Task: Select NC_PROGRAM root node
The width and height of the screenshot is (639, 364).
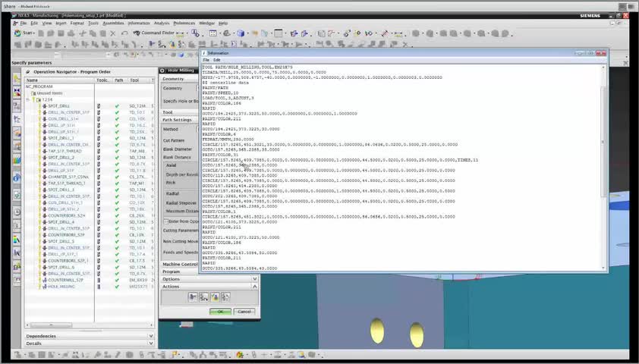Action: pos(39,86)
